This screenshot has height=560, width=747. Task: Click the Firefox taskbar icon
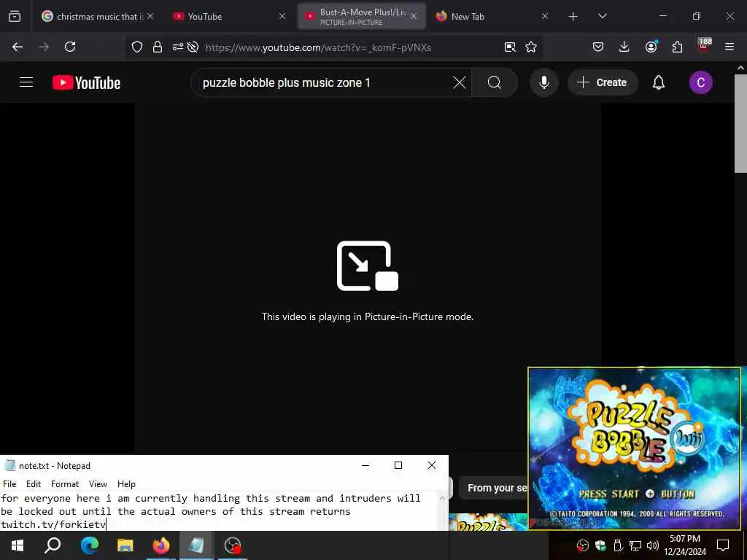click(161, 545)
